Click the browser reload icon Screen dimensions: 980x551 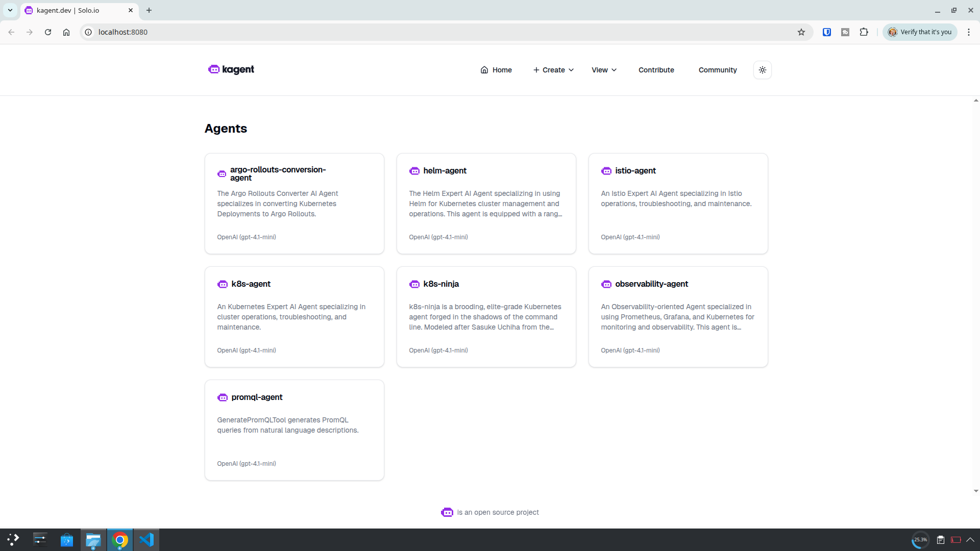47,32
